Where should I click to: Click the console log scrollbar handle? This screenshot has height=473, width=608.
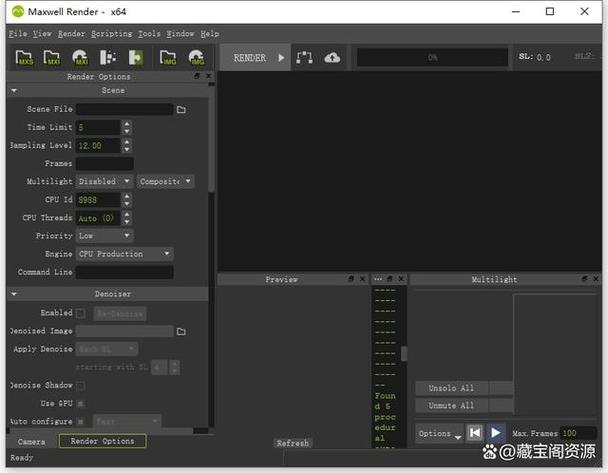(404, 354)
